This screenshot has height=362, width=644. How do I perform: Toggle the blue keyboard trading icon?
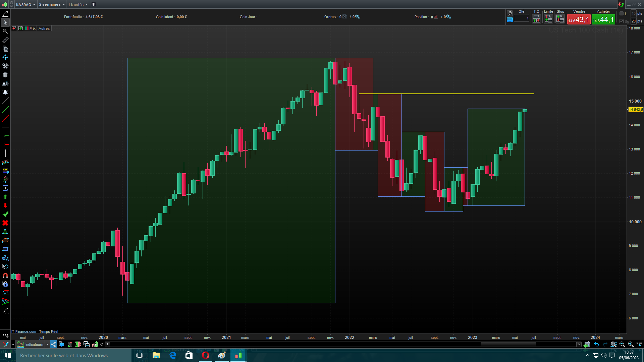(510, 20)
